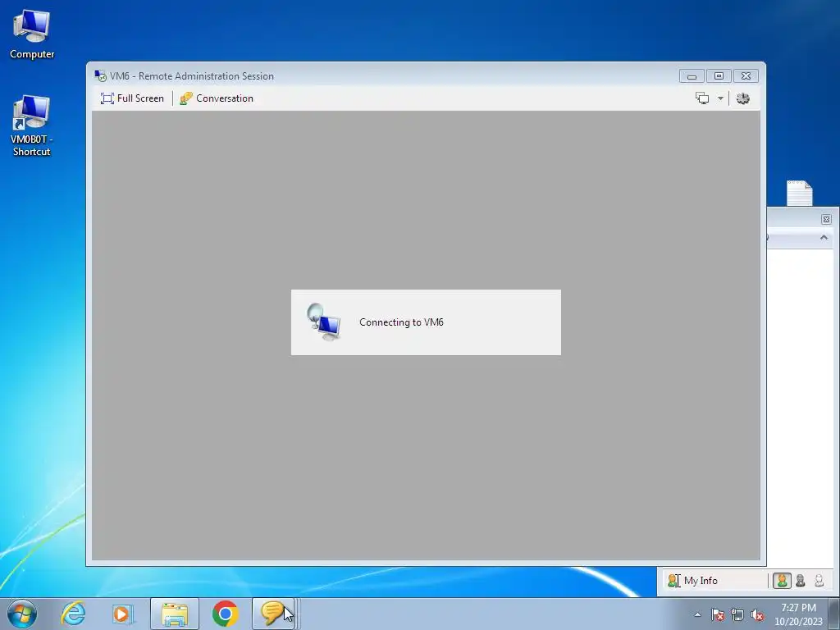The width and height of the screenshot is (840, 630).
Task: Launch Google Chrome from the taskbar
Action: [225, 614]
